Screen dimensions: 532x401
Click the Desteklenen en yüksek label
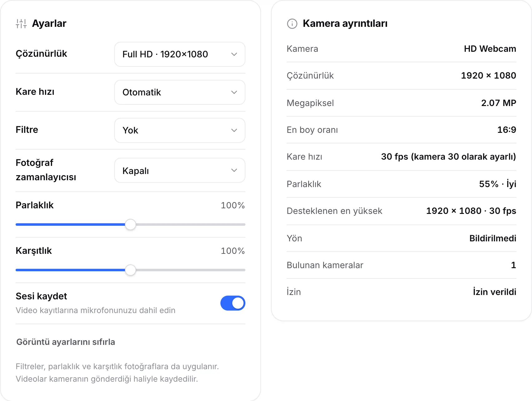pyautogui.click(x=334, y=211)
